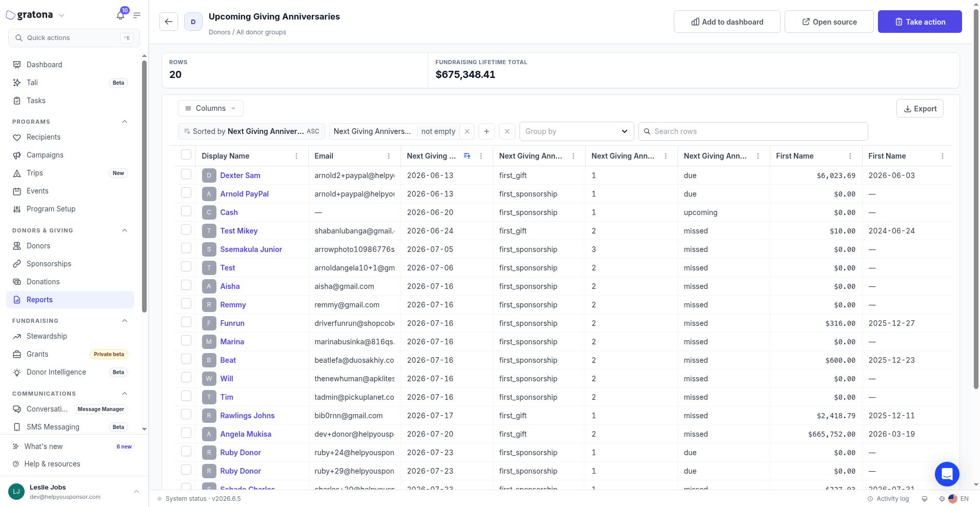Collapse the Fundraising section
Image resolution: width=980 pixels, height=507 pixels.
click(125, 321)
